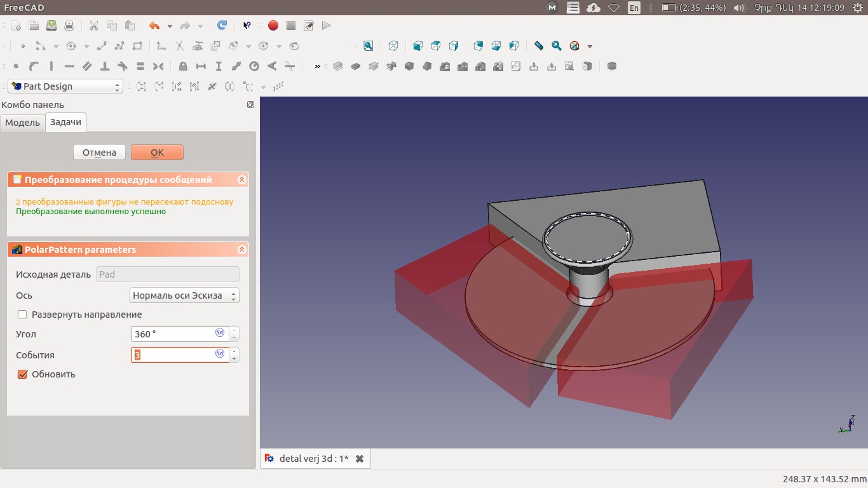The width and height of the screenshot is (868, 488).
Task: Click the Refresh recompute icon
Action: point(222,25)
